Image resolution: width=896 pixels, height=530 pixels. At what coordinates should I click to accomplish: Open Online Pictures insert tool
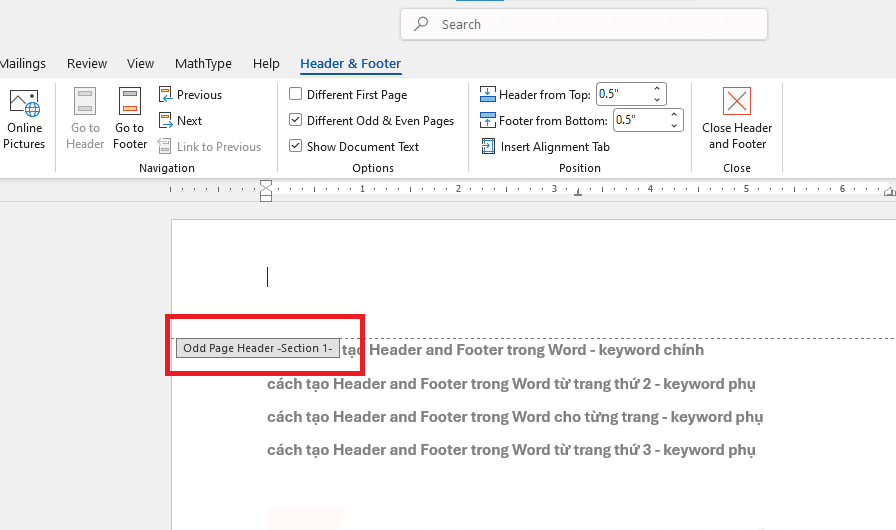24,120
